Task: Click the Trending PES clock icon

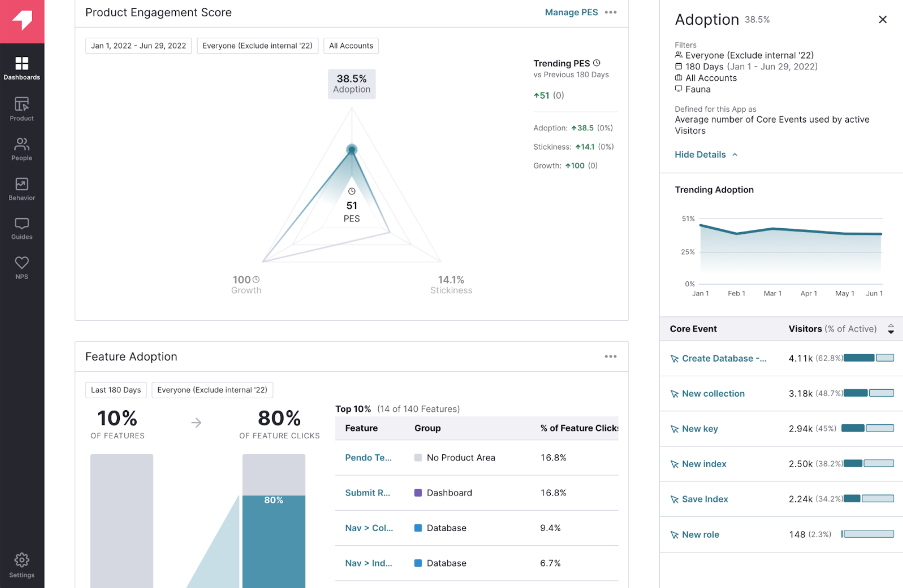Action: (597, 63)
